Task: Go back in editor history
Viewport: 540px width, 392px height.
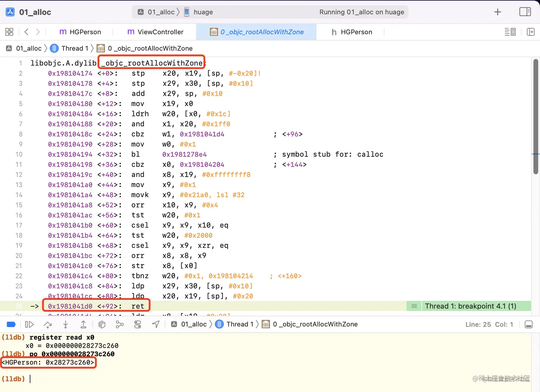Action: click(26, 32)
